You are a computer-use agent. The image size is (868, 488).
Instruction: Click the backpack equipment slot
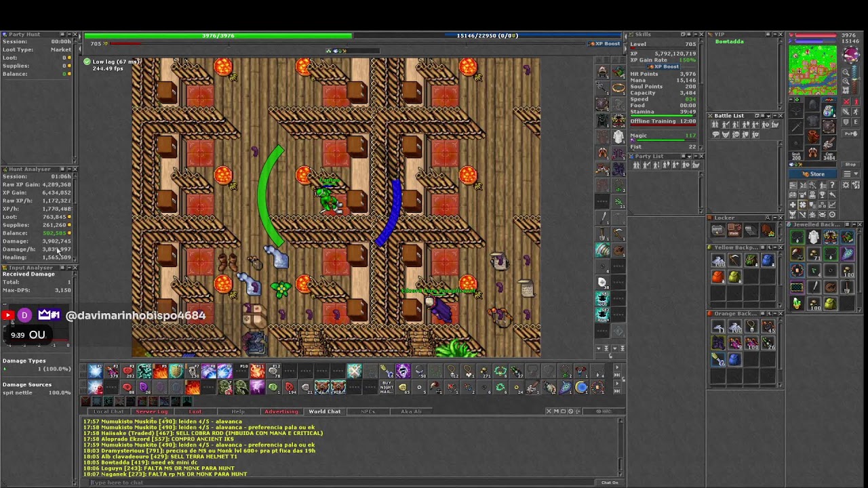[x=829, y=110]
